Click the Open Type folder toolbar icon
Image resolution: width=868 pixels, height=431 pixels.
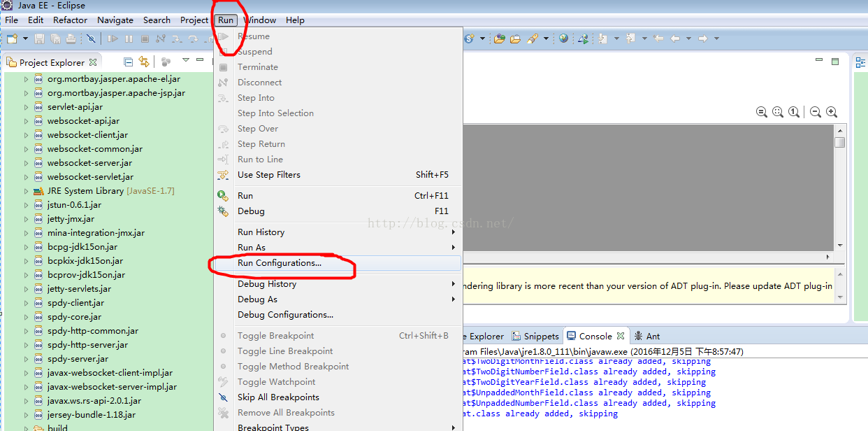point(499,38)
